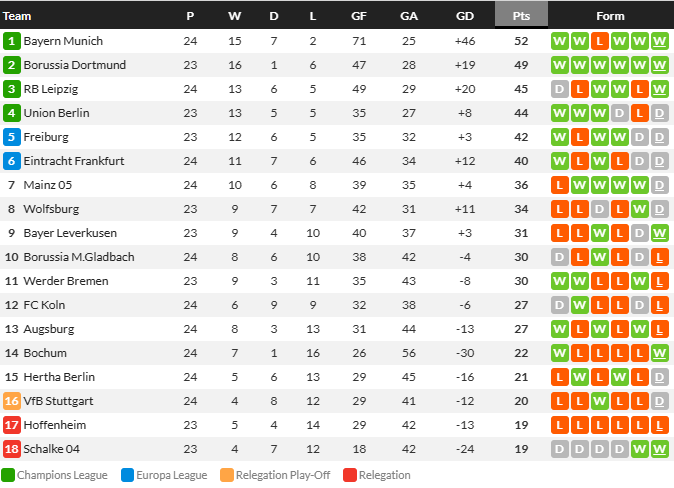Click Schalke 04's latest underlined W form icon
Image resolution: width=674 pixels, height=488 pixels.
[659, 449]
